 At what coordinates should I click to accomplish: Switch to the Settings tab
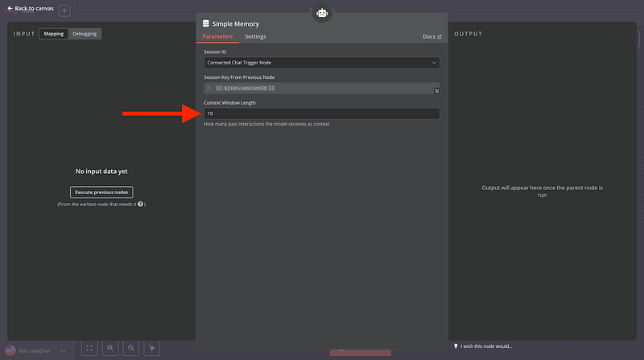click(x=255, y=37)
